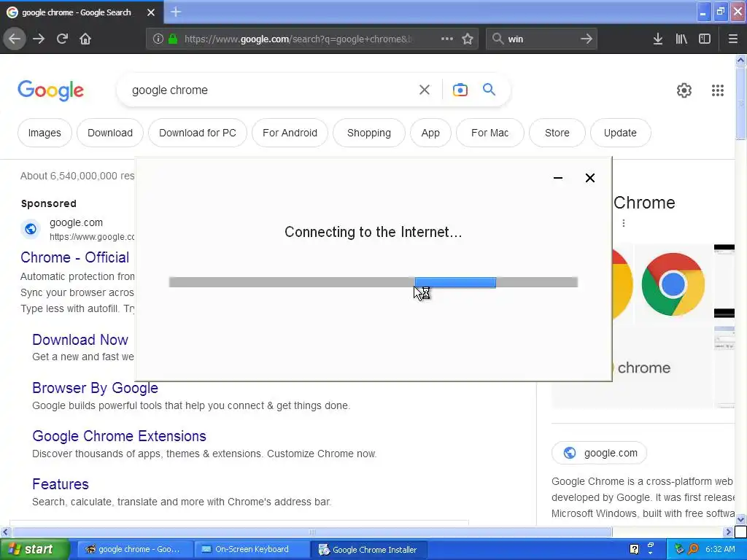747x560 pixels.
Task: Click the Firefox search box containing 'win'
Action: 541,39
